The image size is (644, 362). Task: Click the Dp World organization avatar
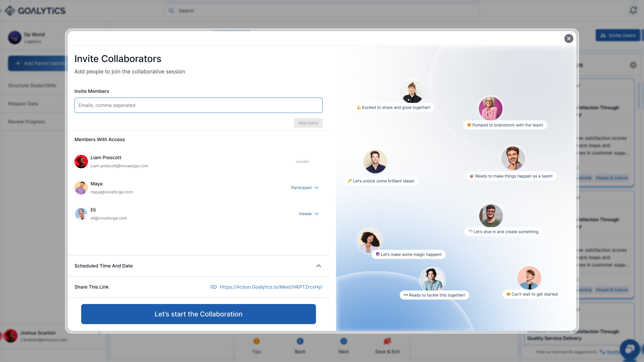point(14,38)
